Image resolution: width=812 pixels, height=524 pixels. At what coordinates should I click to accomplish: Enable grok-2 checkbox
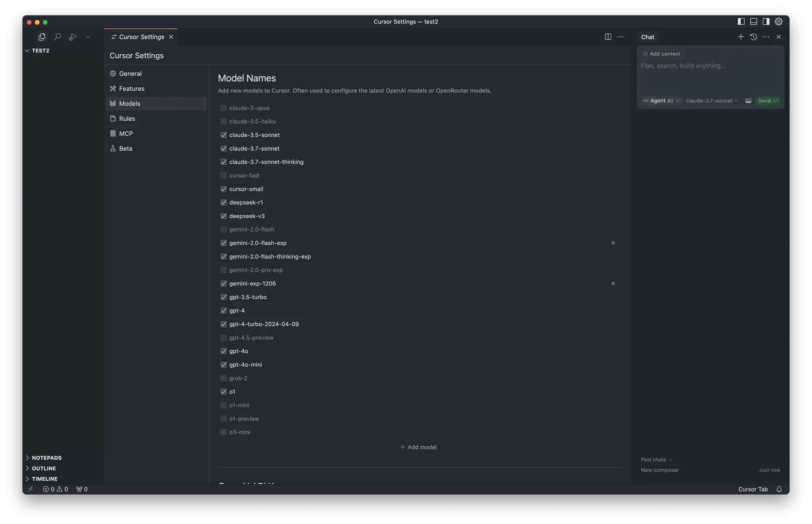(224, 378)
